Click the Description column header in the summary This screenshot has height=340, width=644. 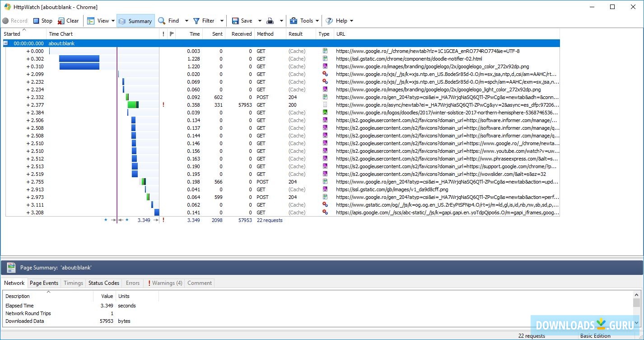48,296
